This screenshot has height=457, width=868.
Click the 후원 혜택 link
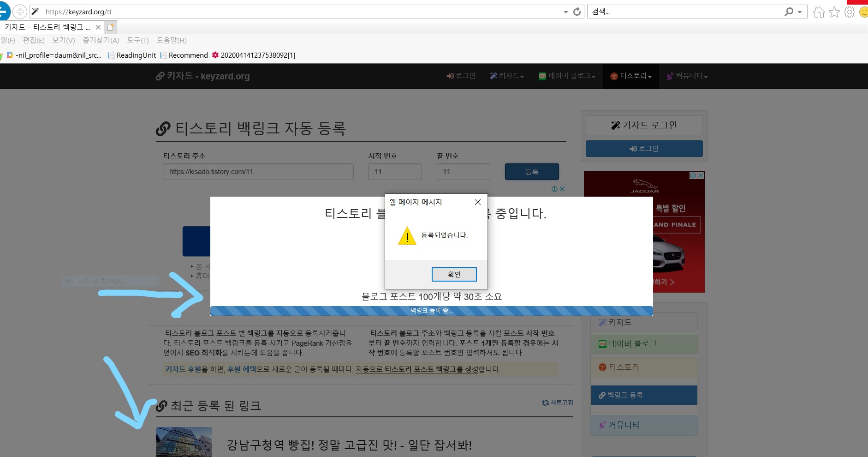242,369
